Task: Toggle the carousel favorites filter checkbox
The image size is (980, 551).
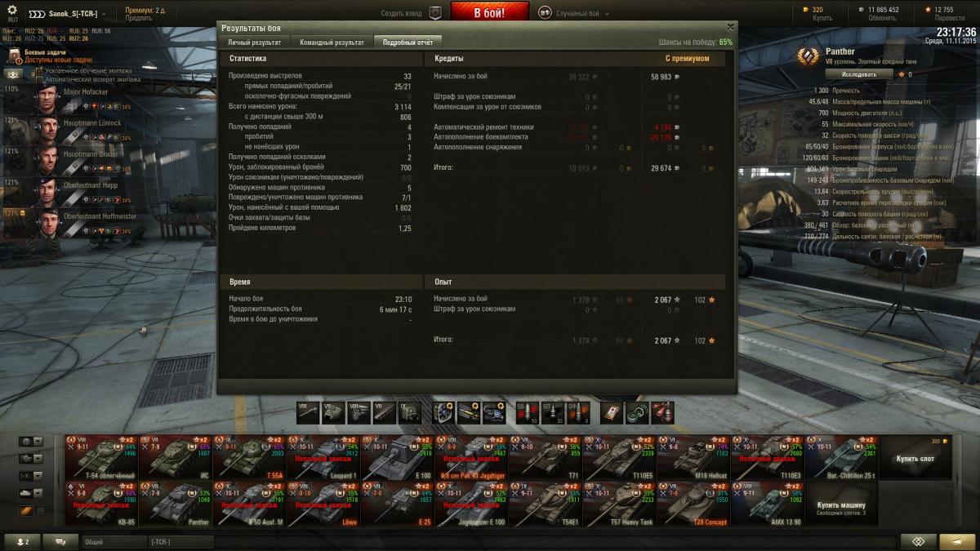Action: click(x=41, y=511)
